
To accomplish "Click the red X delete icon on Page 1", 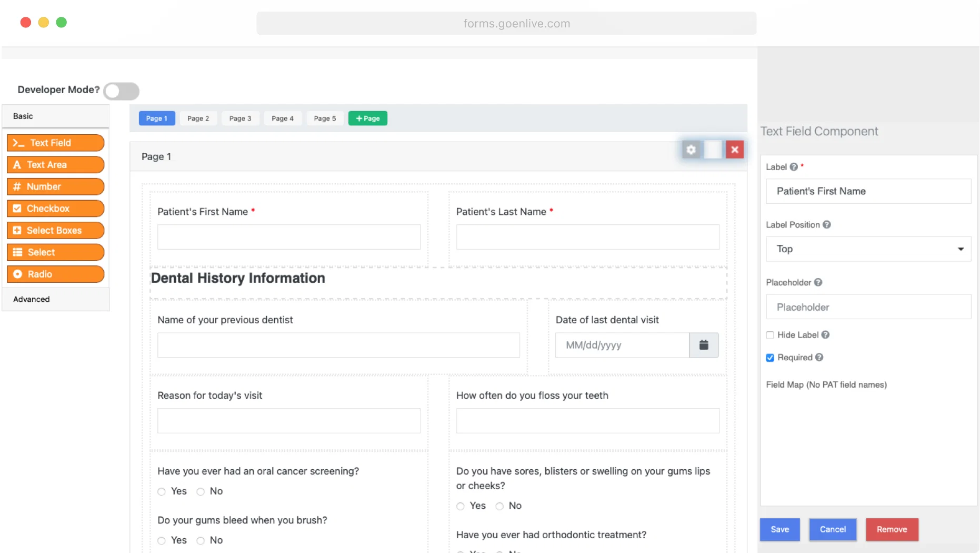I will point(735,150).
